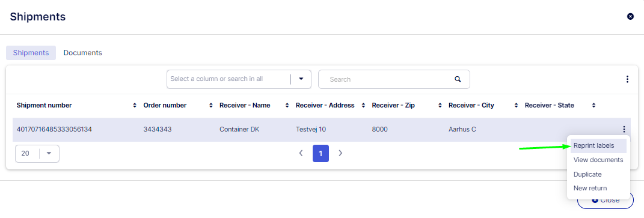Switch to the Documents tab

click(x=82, y=53)
